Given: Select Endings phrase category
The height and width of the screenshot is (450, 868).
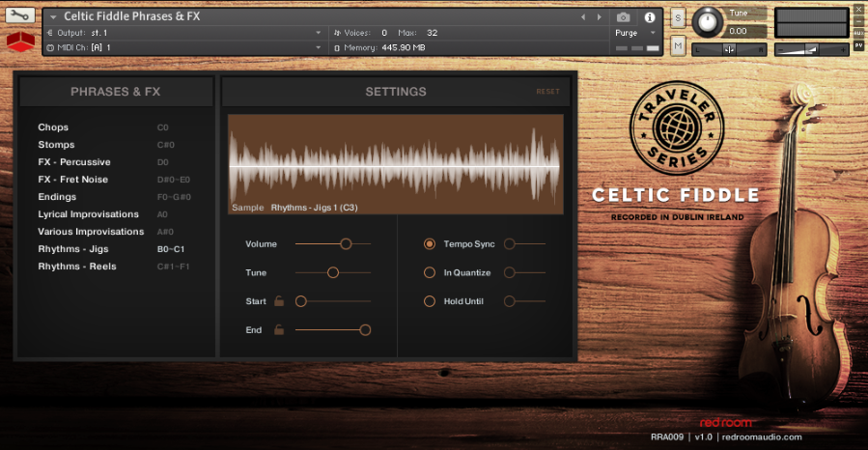Looking at the screenshot, I should coord(57,197).
